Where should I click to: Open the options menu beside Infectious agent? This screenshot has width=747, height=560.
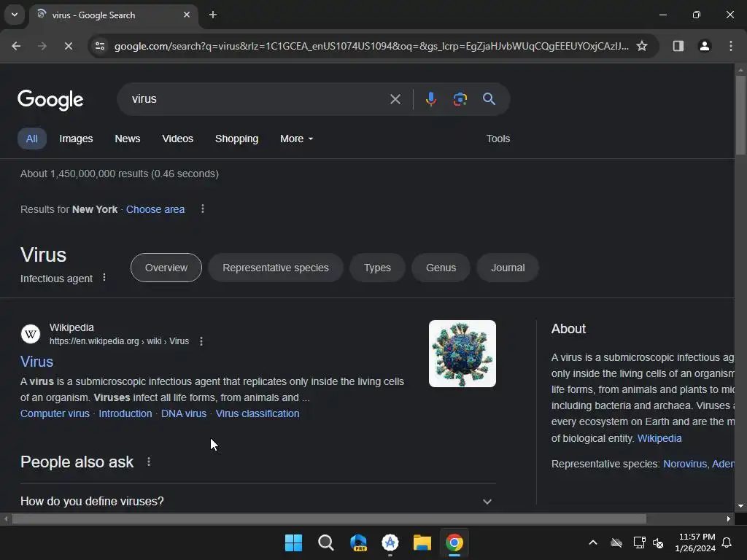(104, 278)
